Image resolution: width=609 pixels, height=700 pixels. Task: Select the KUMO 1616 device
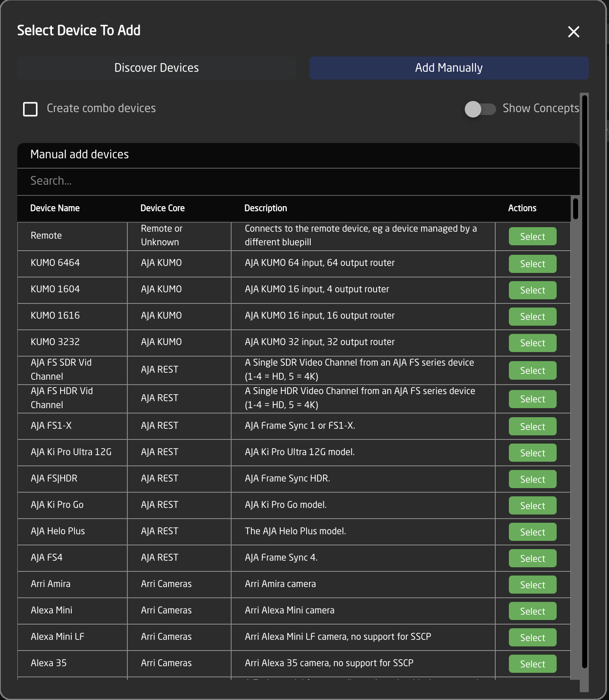pyautogui.click(x=532, y=317)
